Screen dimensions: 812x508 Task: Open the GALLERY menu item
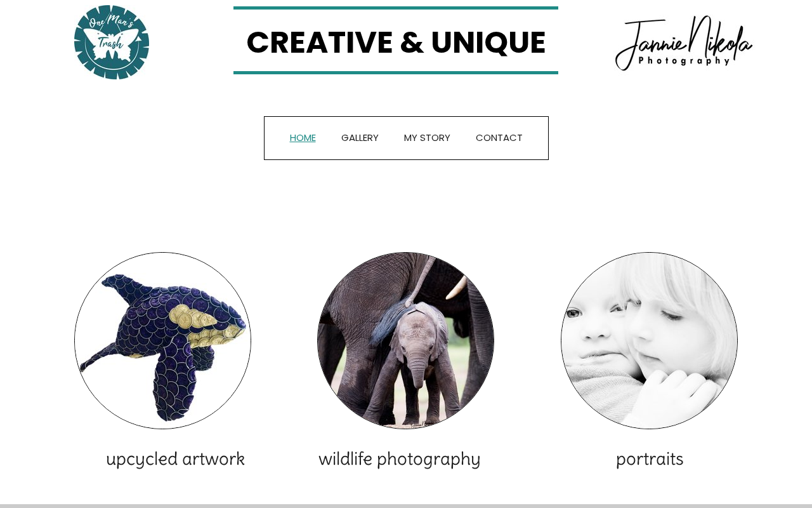360,138
